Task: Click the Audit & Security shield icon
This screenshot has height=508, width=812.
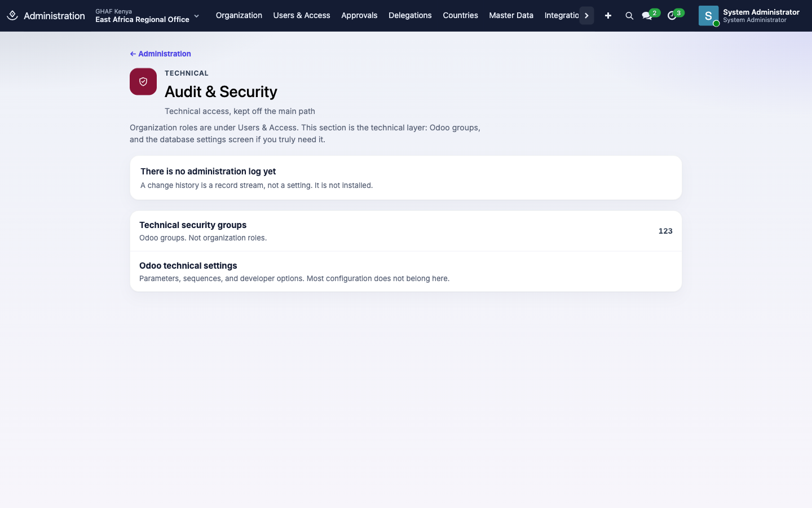Action: click(143, 82)
